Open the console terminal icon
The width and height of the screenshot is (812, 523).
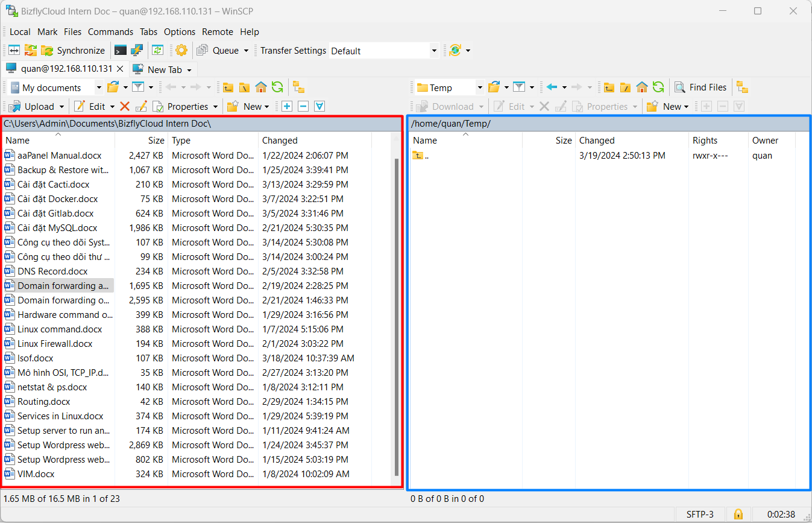121,51
